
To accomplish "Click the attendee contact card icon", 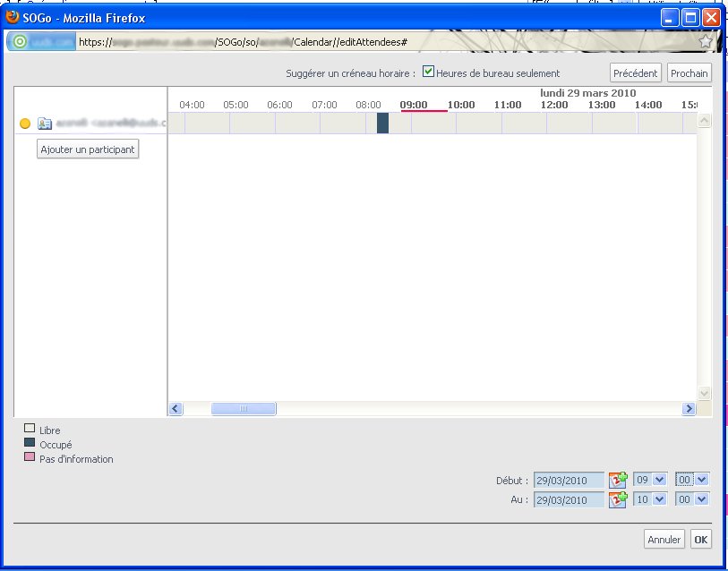I will click(45, 124).
